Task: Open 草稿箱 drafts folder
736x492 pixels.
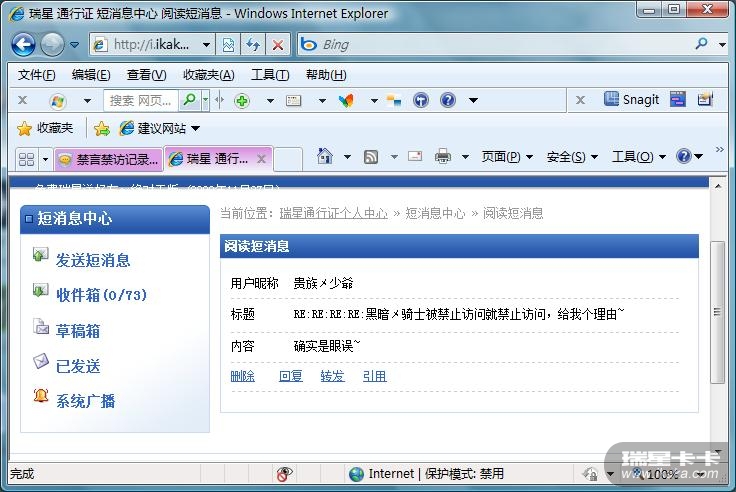Action: pos(78,331)
